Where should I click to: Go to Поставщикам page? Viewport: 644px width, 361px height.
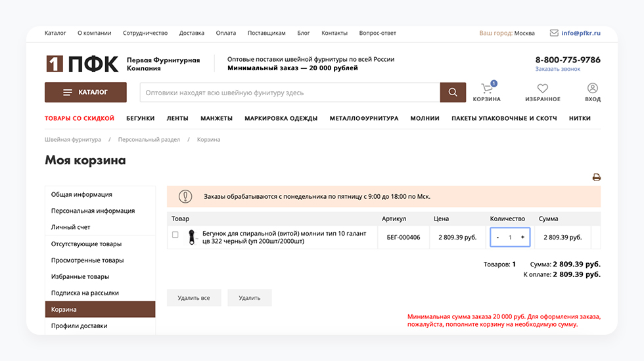pos(267,33)
